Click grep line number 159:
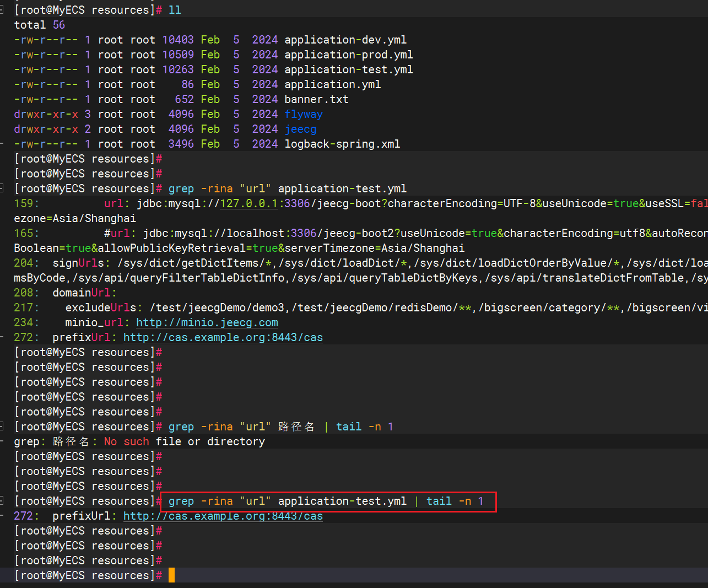 click(26, 203)
